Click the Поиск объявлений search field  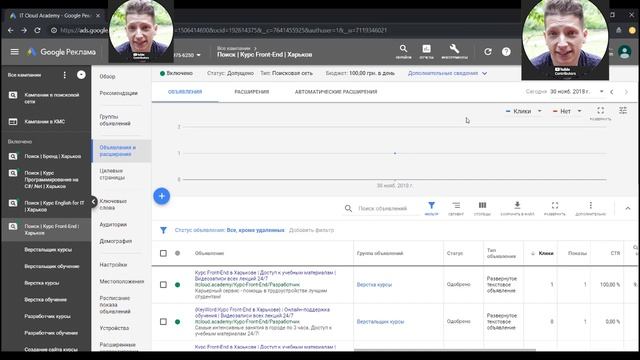(382, 209)
